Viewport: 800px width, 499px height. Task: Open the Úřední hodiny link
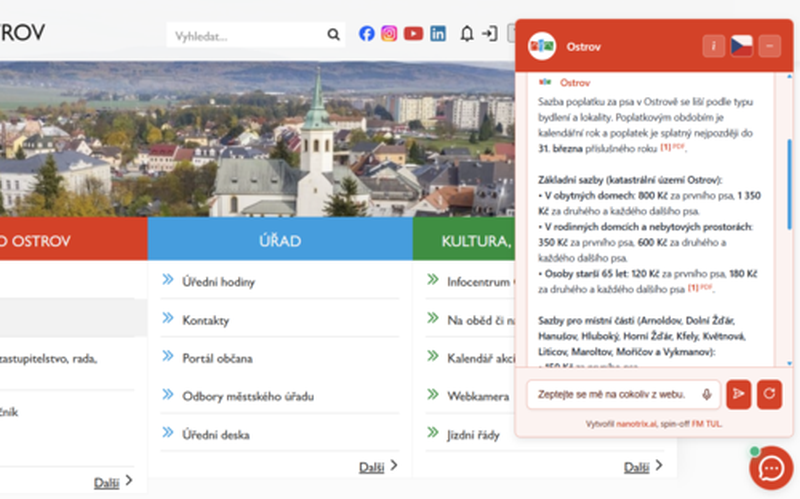(218, 282)
